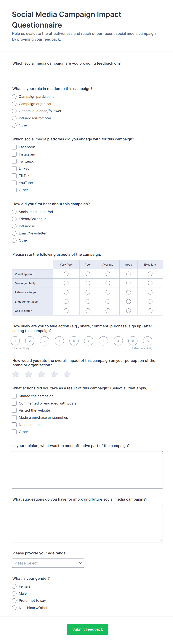Choose Influencer as how you heard
This screenshot has width=173, height=644.
click(x=14, y=226)
